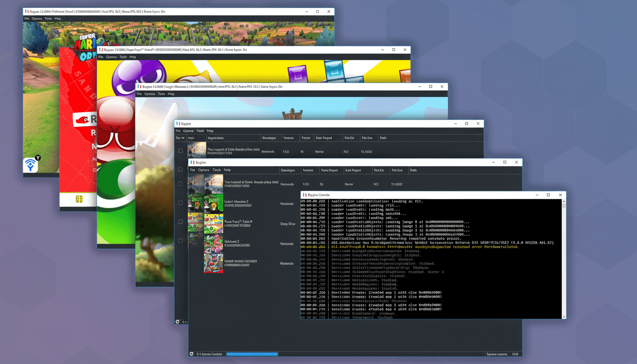
Task: Open the Tools menu
Action: 217,170
